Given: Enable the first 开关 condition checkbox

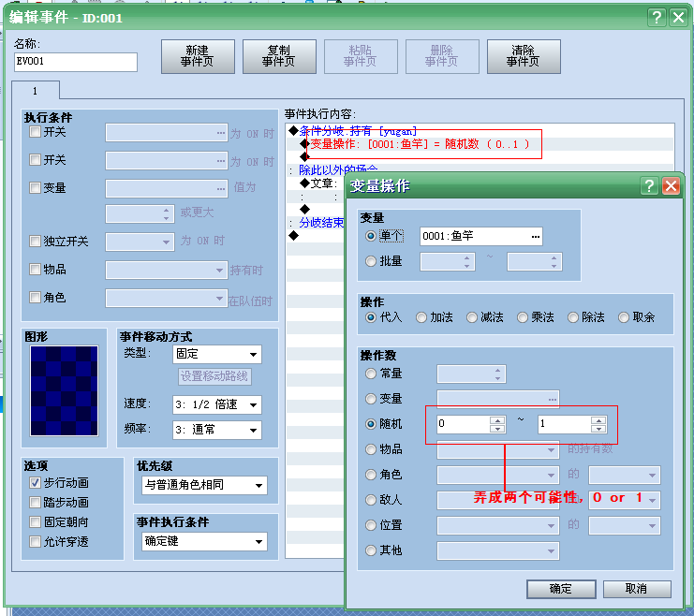Looking at the screenshot, I should click(x=35, y=132).
